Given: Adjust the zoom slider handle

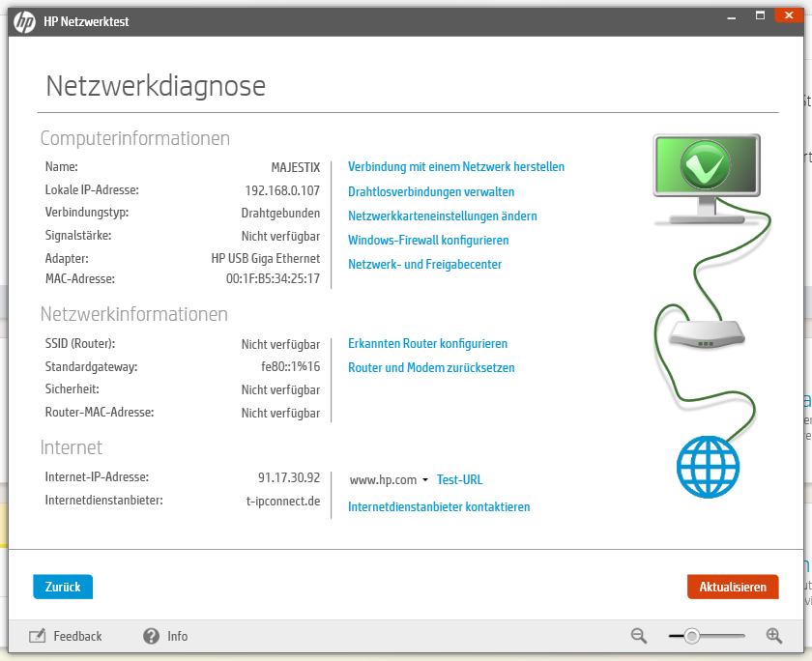Looking at the screenshot, I should point(692,636).
